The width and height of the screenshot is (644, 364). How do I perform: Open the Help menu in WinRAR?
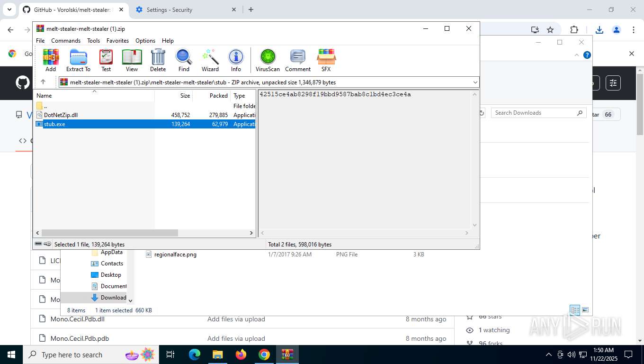point(168,41)
